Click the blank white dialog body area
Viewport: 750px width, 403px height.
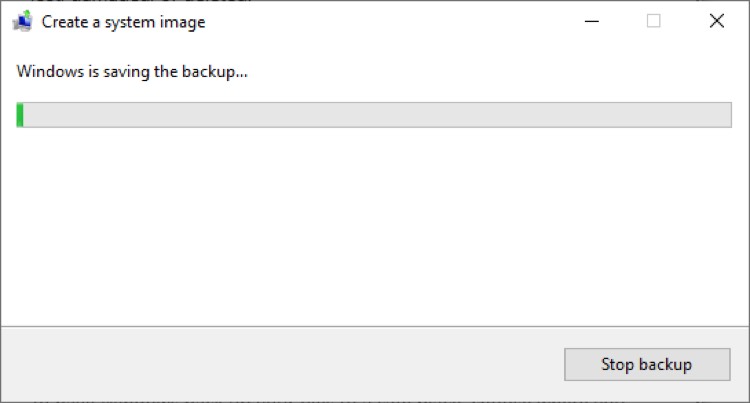click(375, 225)
